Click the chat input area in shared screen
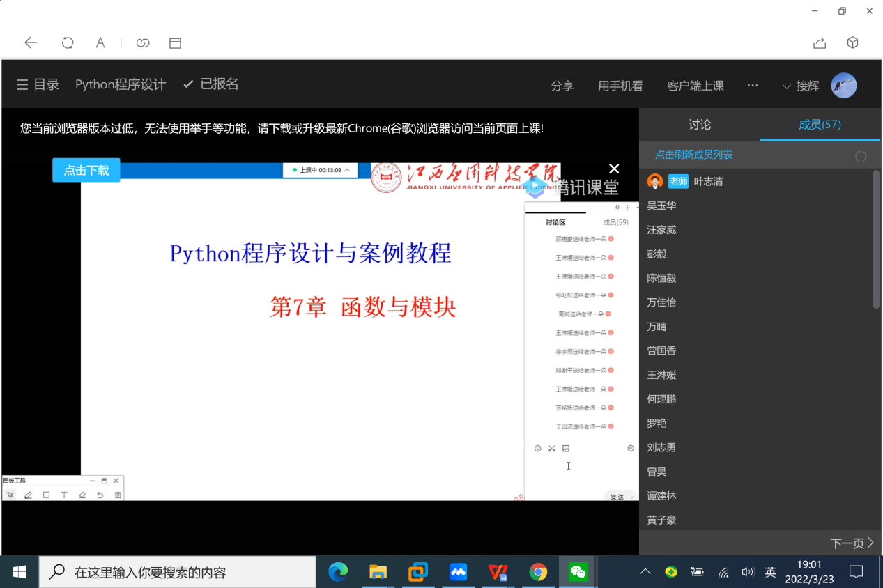The height and width of the screenshot is (588, 883). 582,472
